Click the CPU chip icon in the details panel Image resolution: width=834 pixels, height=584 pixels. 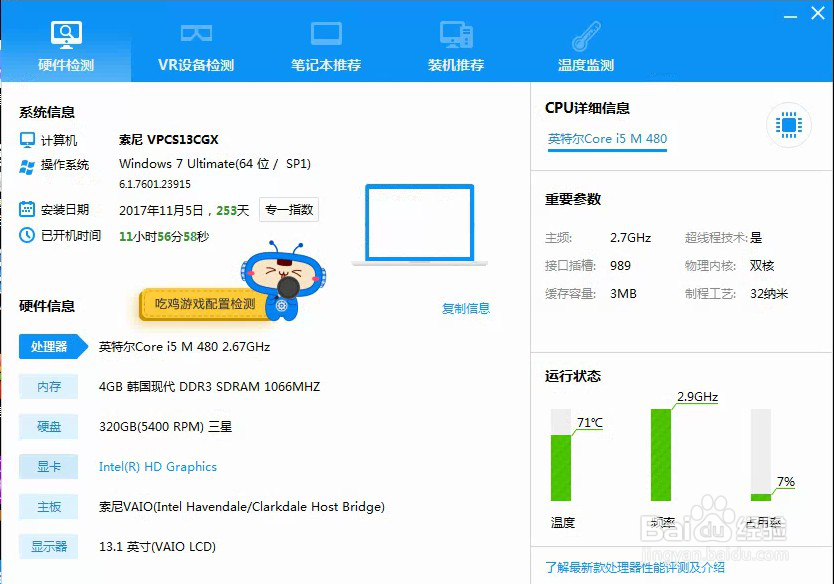click(789, 125)
